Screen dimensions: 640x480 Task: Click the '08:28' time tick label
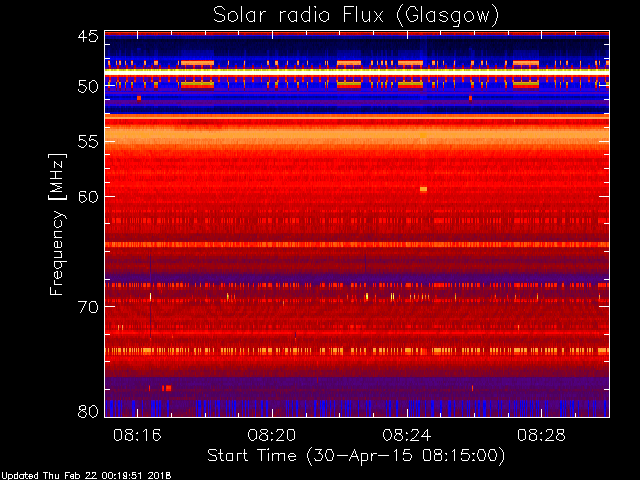coord(541,436)
